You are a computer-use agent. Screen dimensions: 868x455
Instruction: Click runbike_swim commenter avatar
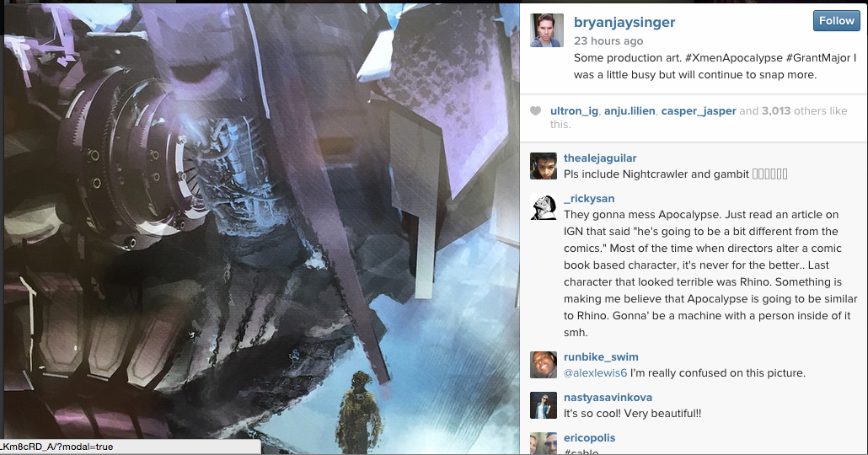click(x=544, y=365)
